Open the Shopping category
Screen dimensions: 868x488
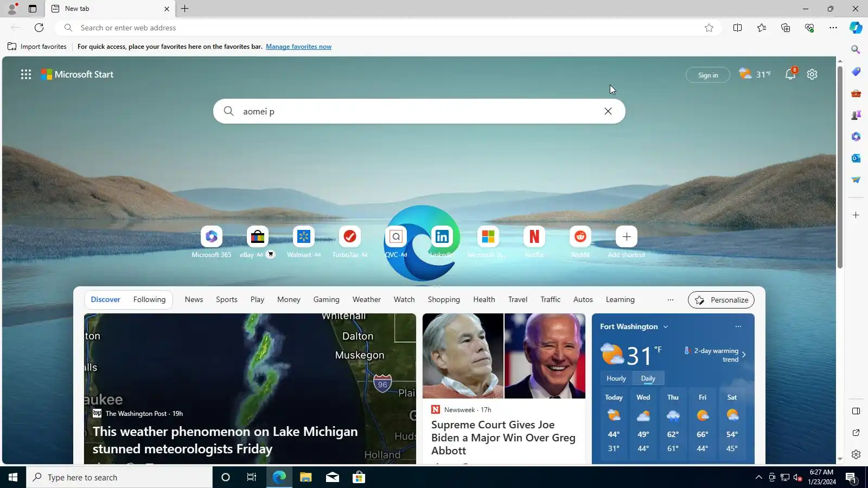click(x=444, y=300)
